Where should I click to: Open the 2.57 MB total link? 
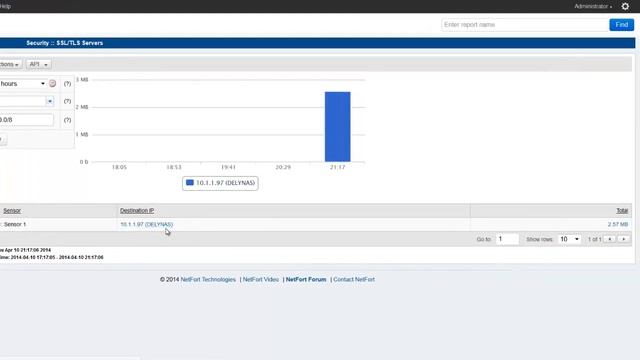[x=618, y=224]
